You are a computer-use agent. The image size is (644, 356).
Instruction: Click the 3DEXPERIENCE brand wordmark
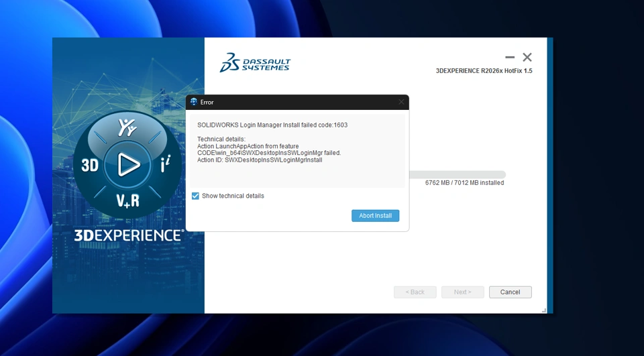129,235
